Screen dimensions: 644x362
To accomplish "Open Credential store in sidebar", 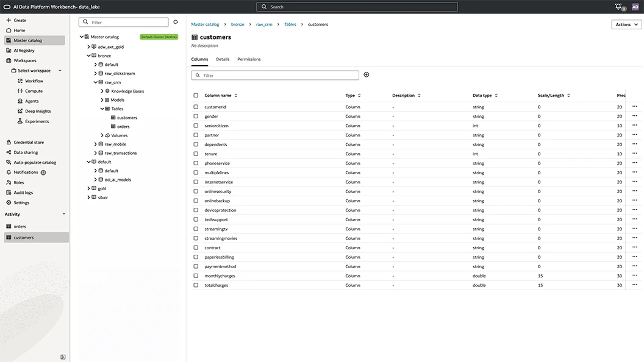I will tap(25, 143).
